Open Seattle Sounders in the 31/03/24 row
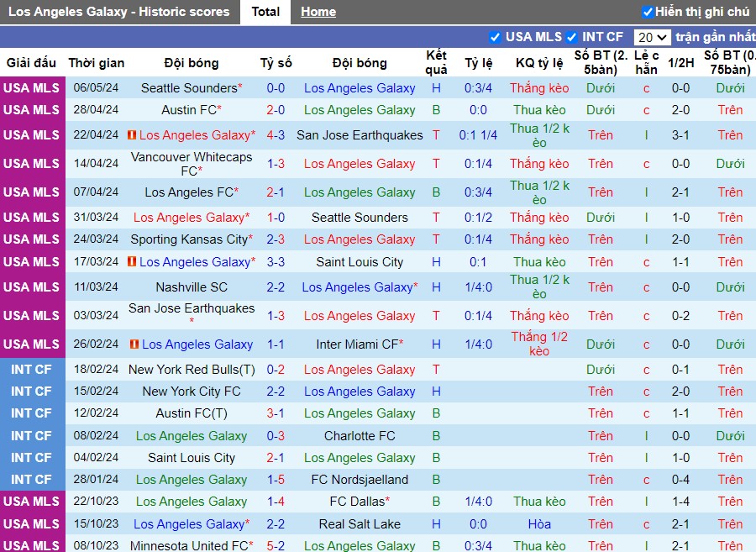Viewport: 756px width, 552px height. tap(360, 218)
